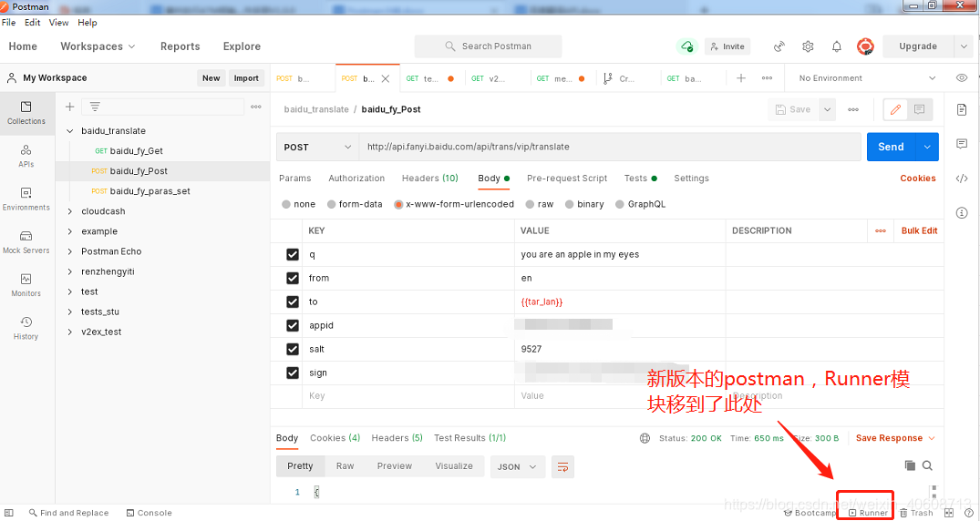Viewport: 980px width, 521px height.
Task: Open the Environments sidebar panel
Action: pos(26,199)
